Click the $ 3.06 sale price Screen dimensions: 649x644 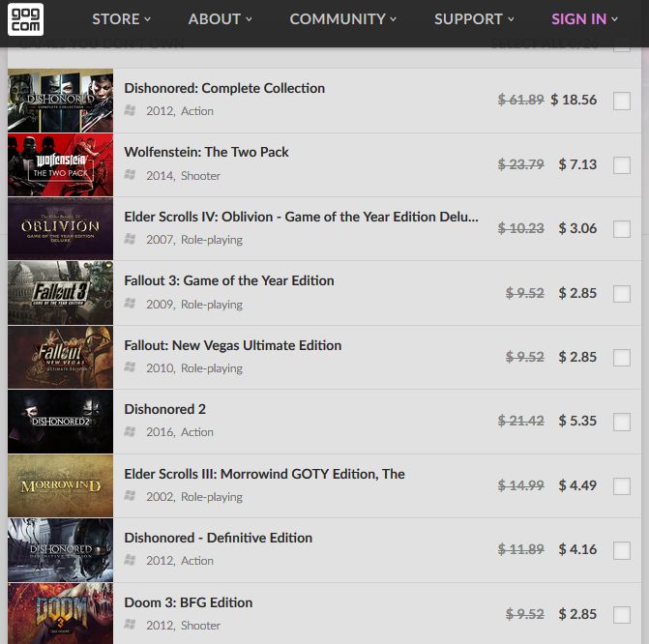click(x=577, y=228)
